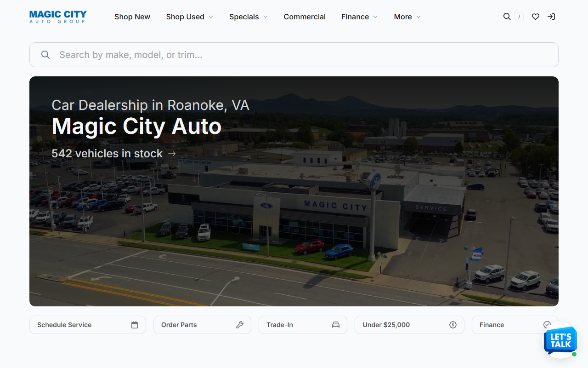The height and width of the screenshot is (368, 588).
Task: Focus the make, model, or trim search field
Action: tap(294, 55)
